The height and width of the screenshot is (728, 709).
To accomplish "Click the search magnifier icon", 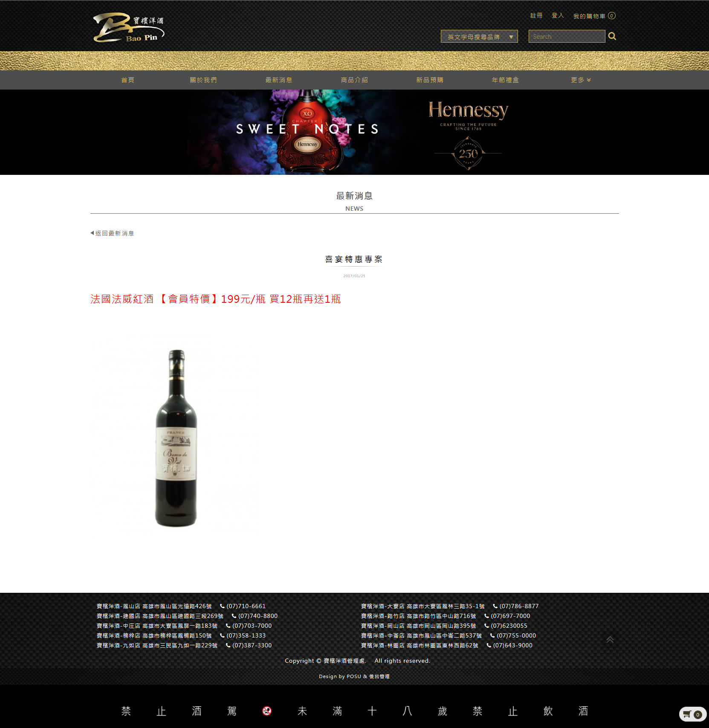I will point(612,36).
